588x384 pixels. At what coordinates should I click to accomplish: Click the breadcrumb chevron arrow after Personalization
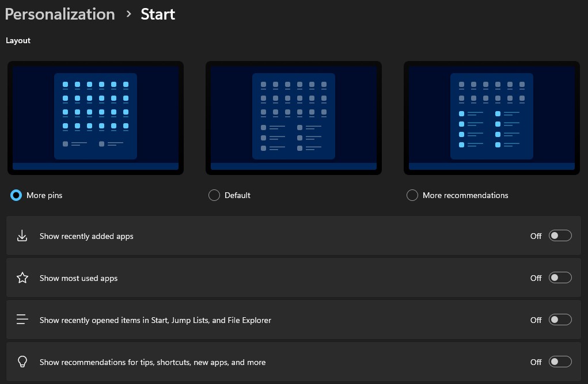[x=128, y=15]
